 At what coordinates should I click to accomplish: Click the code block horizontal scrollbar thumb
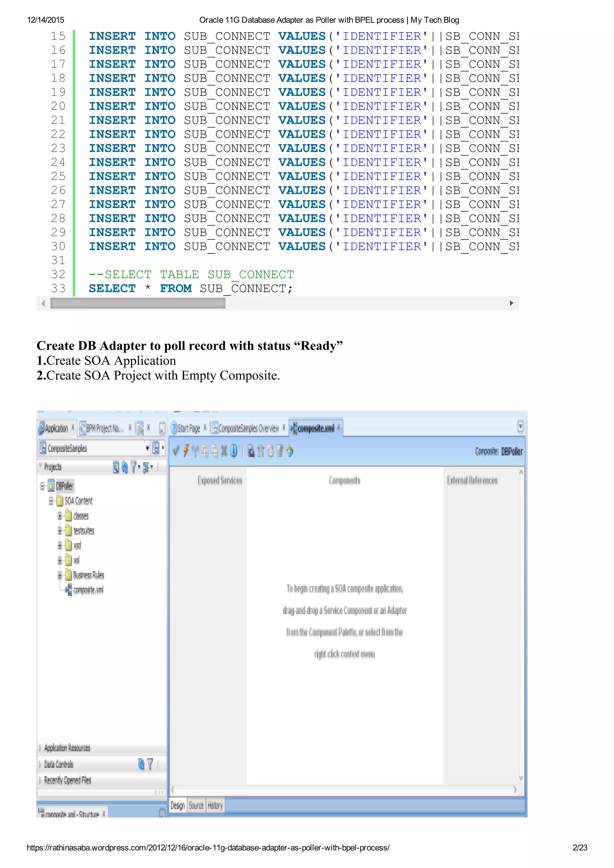tap(138, 303)
